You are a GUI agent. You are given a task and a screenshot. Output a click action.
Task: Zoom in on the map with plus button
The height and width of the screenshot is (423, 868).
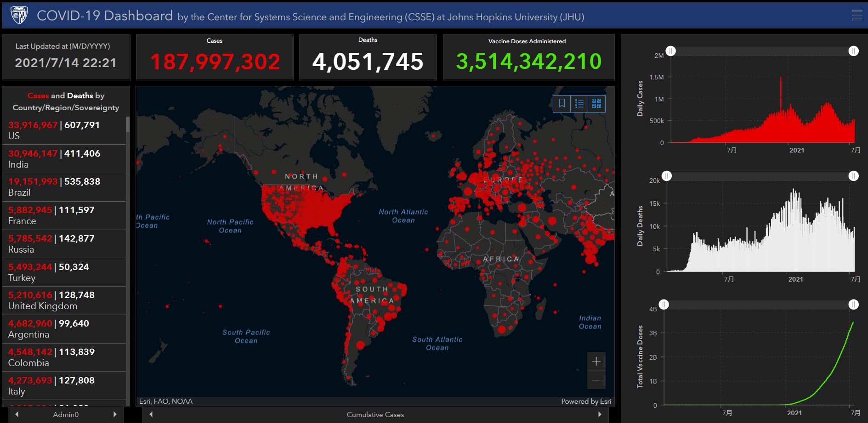click(596, 361)
